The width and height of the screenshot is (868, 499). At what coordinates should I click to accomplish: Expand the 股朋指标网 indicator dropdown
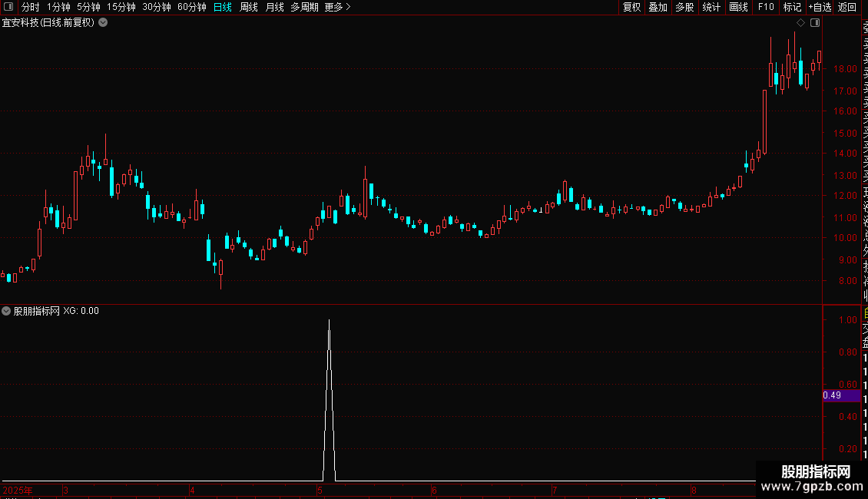tap(6, 311)
